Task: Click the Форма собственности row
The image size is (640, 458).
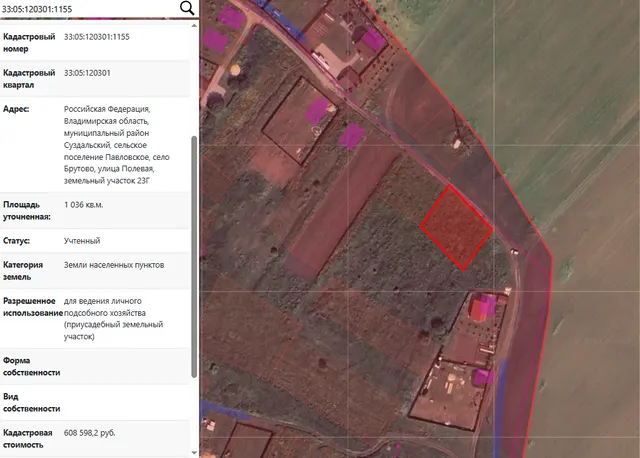Action: click(95, 367)
